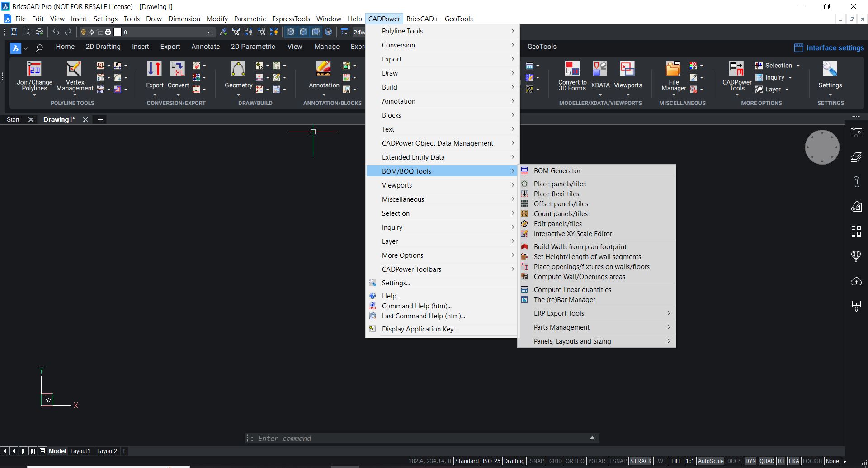Toggle DYN dynamic input
Viewport: 868px width, 468px height.
coord(750,461)
